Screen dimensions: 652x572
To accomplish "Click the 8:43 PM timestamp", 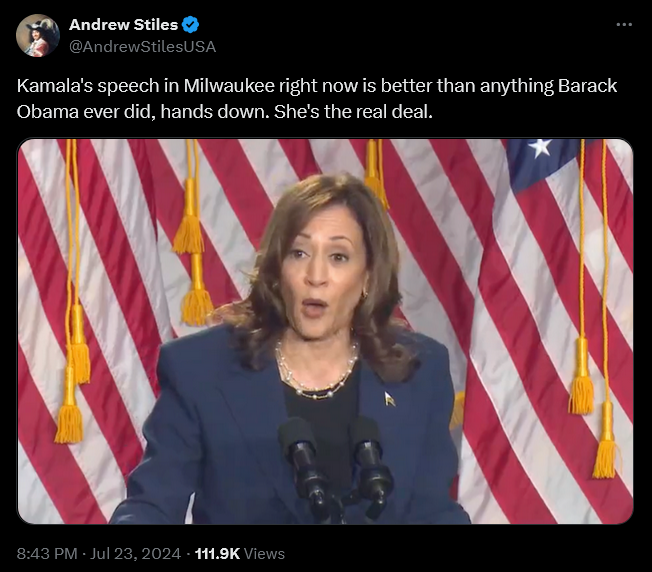I will [x=47, y=554].
